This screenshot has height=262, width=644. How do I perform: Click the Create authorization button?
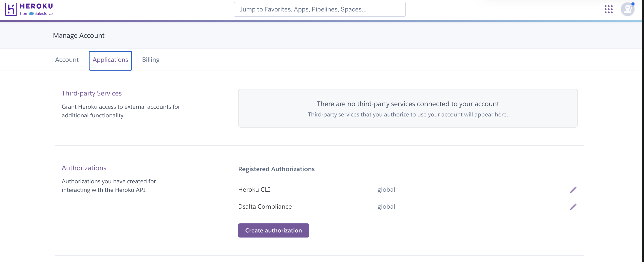click(x=273, y=230)
